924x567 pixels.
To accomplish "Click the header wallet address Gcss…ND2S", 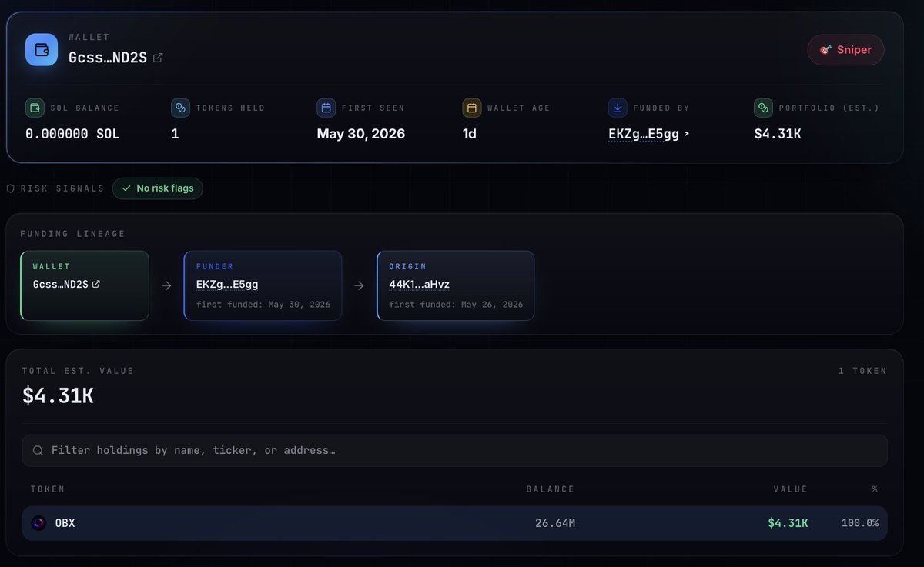I will [x=108, y=58].
